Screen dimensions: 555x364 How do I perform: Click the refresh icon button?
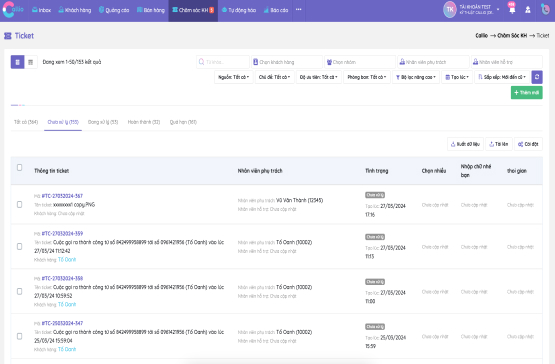[537, 77]
